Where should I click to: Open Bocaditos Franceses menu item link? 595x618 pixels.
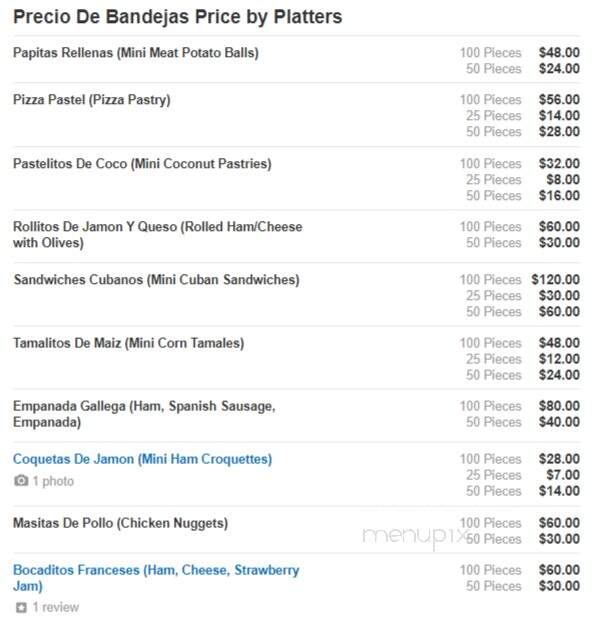tap(156, 578)
